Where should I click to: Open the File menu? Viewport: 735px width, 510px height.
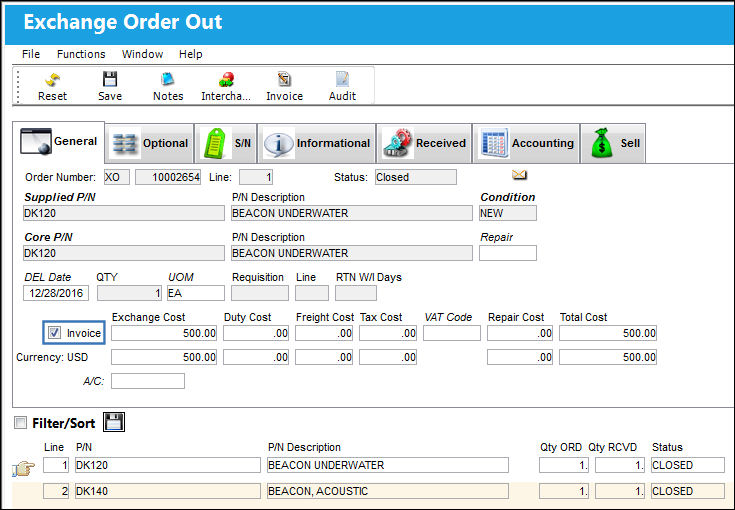[x=31, y=54]
